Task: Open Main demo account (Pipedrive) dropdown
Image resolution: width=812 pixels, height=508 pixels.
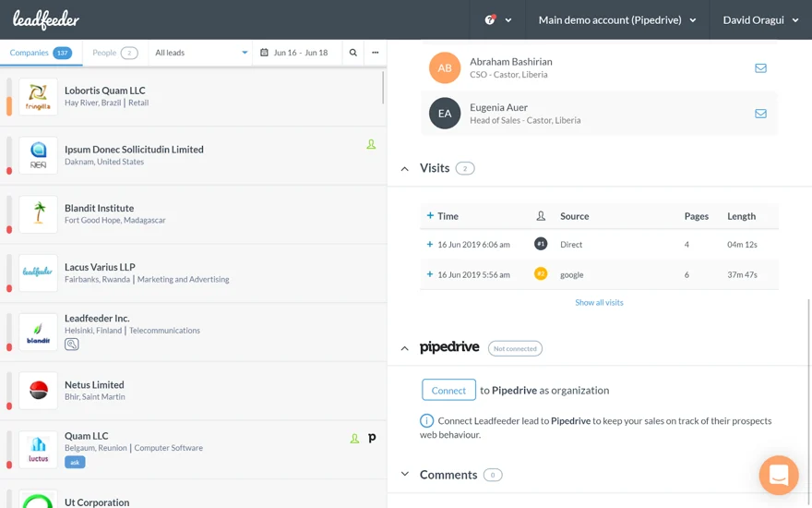Action: coord(616,20)
